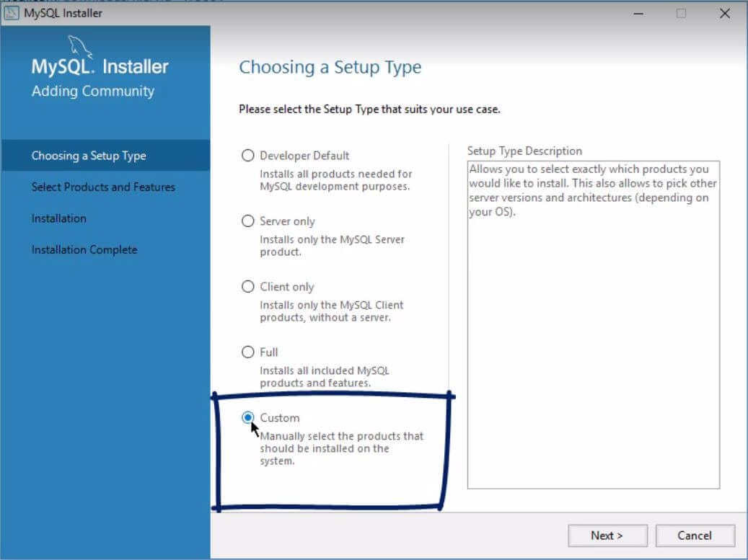Cancel the installation with Cancel button
The height and width of the screenshot is (560, 748).
pyautogui.click(x=695, y=535)
